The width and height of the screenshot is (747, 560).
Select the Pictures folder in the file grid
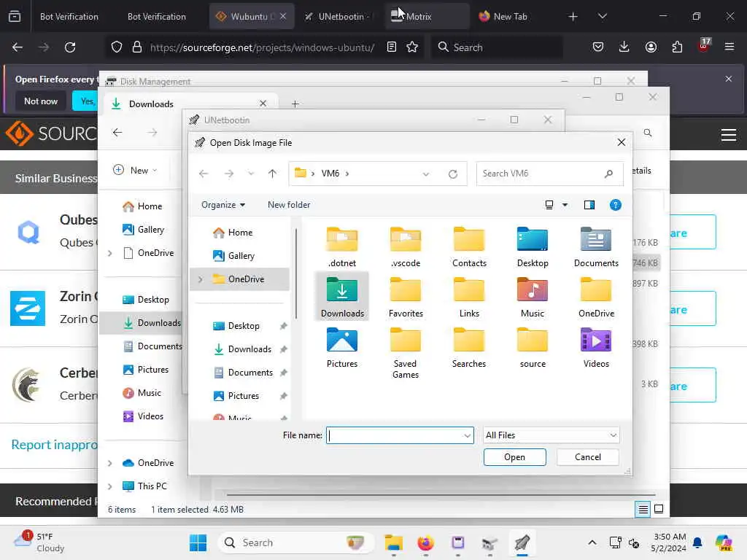coord(342,347)
